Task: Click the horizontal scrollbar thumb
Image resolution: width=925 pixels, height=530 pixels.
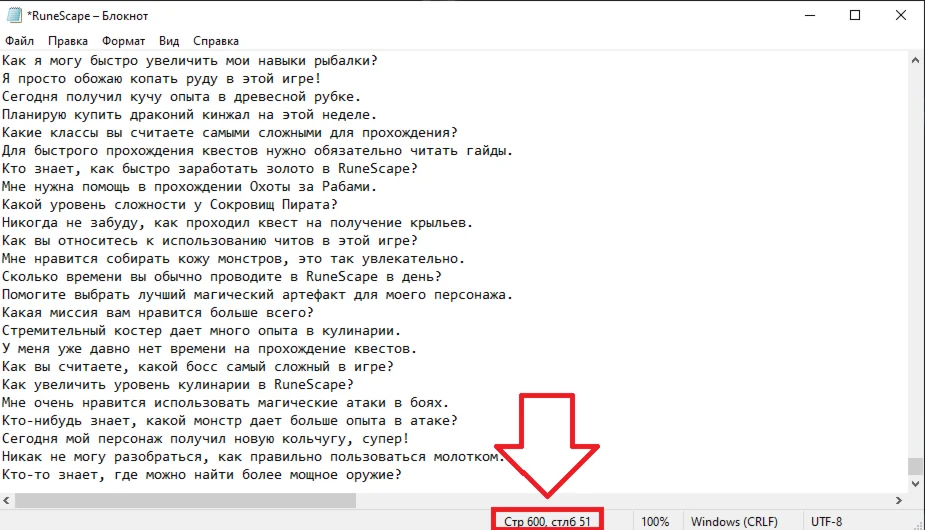Action: pos(185,500)
